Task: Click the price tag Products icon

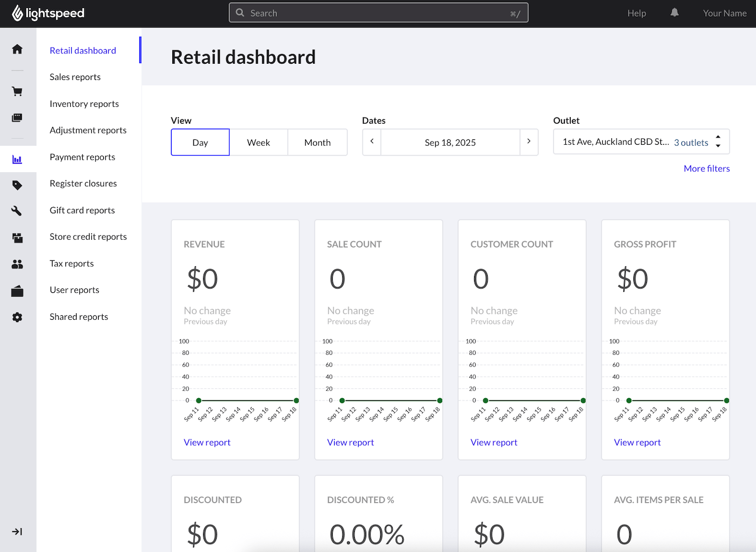Action: click(x=17, y=185)
